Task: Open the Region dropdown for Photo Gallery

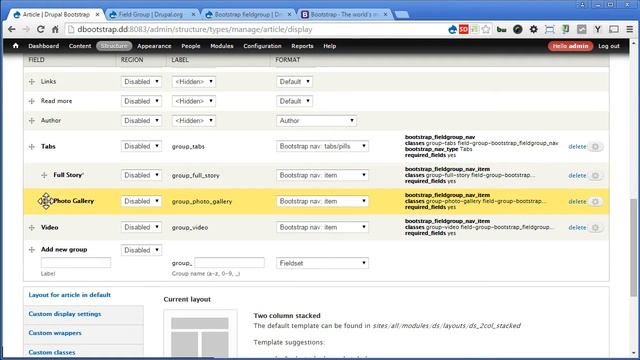Action: [x=141, y=201]
